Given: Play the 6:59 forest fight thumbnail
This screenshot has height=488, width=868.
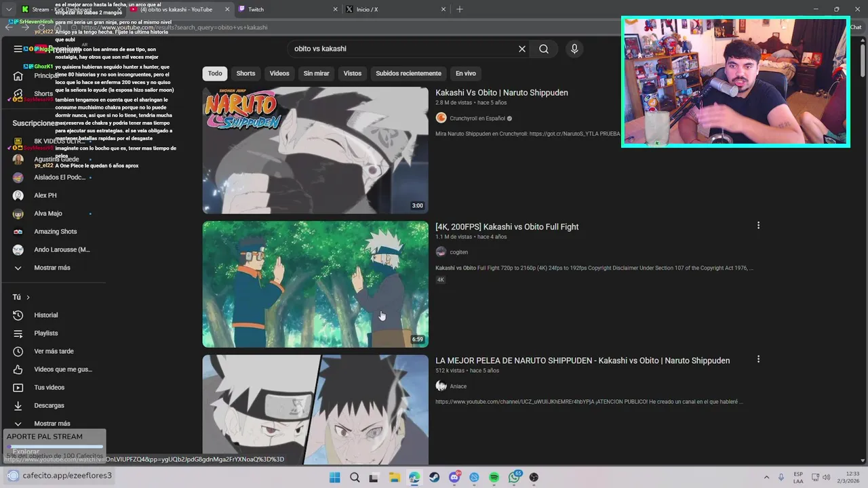Looking at the screenshot, I should (315, 284).
